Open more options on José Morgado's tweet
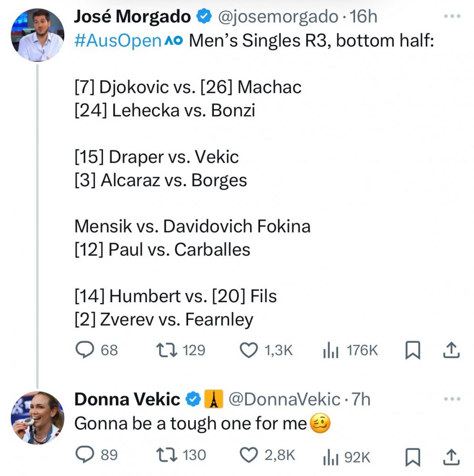 tap(452, 16)
